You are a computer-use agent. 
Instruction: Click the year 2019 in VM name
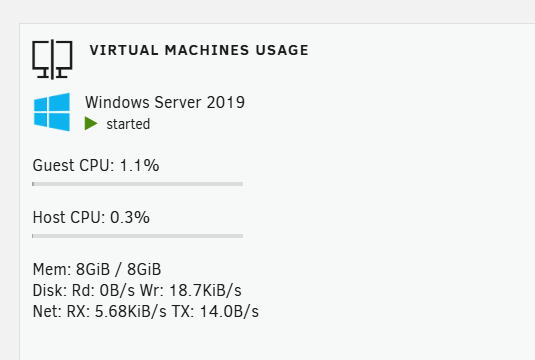pyautogui.click(x=226, y=102)
